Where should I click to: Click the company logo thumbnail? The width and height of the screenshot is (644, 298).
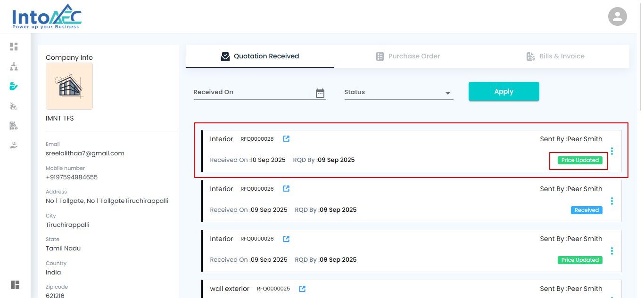[x=69, y=86]
